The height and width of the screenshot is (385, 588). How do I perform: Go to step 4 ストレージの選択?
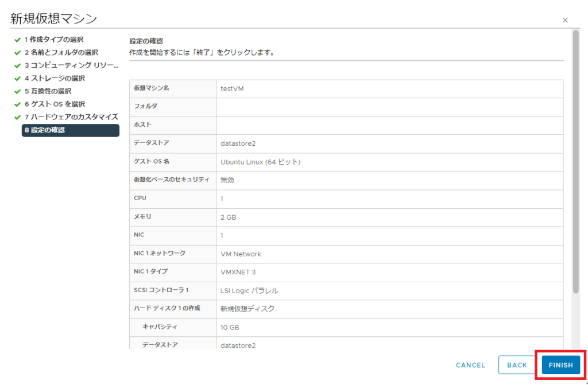tap(55, 79)
